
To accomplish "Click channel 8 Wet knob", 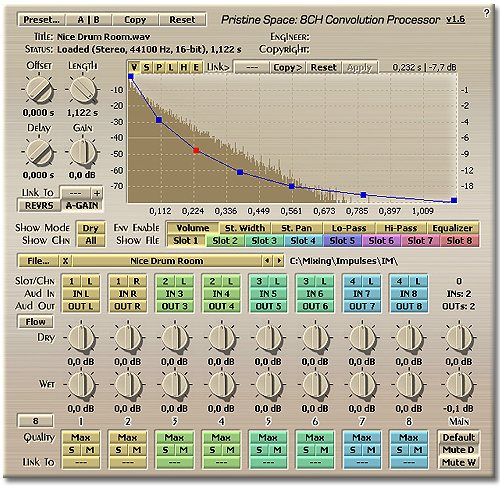I will coord(409,385).
